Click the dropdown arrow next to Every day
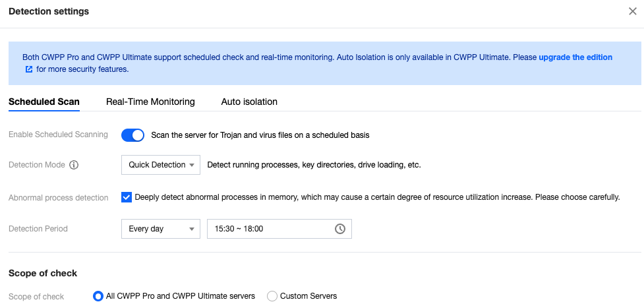Screen dimensions: 644x306 192,229
